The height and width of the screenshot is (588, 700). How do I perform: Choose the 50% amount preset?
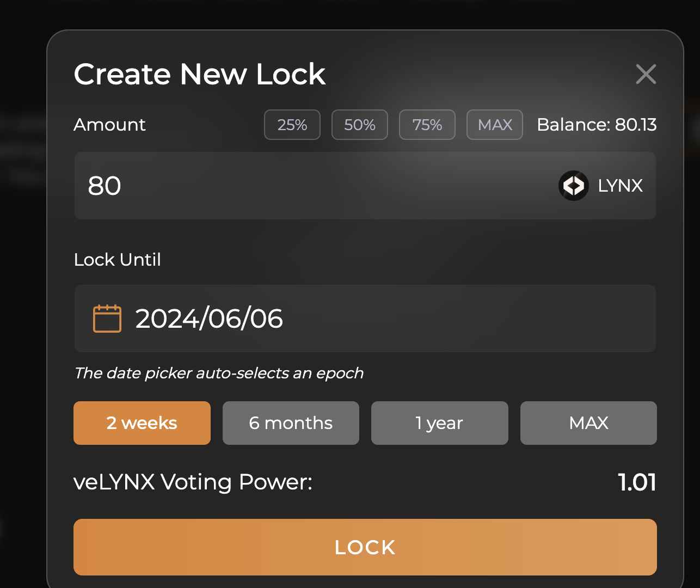coord(360,125)
